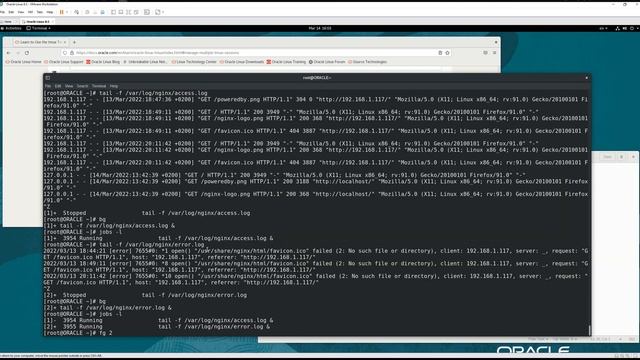The image size is (640, 360).
Task: Click the terminal vertical scrollbar thumb
Action: 589,330
